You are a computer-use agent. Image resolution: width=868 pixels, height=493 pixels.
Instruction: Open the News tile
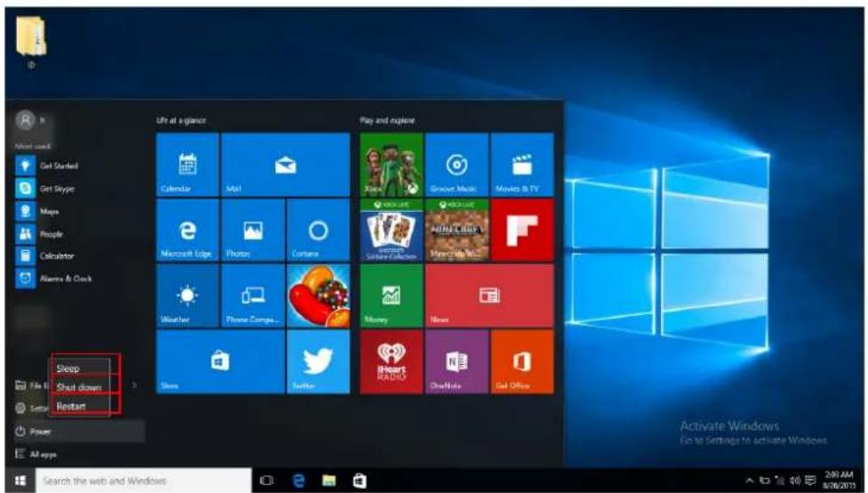pyautogui.click(x=489, y=295)
